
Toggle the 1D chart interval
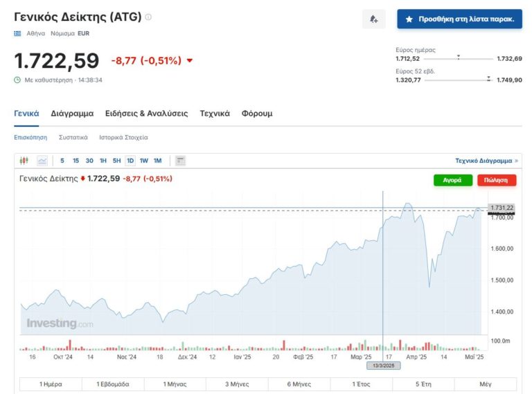[x=130, y=161]
